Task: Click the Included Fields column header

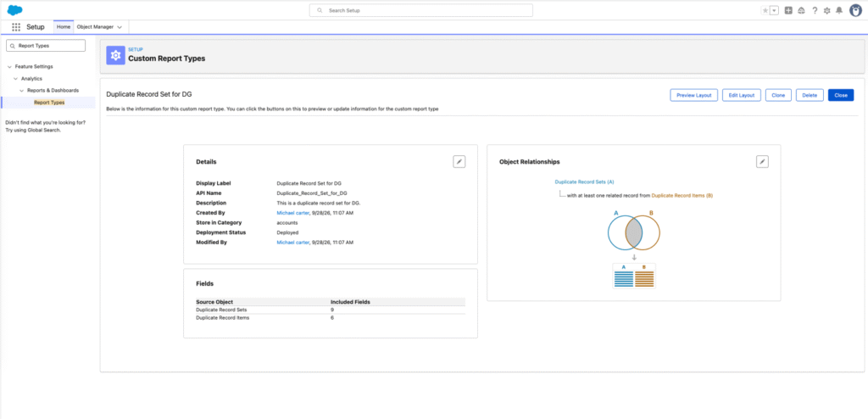Action: tap(350, 302)
